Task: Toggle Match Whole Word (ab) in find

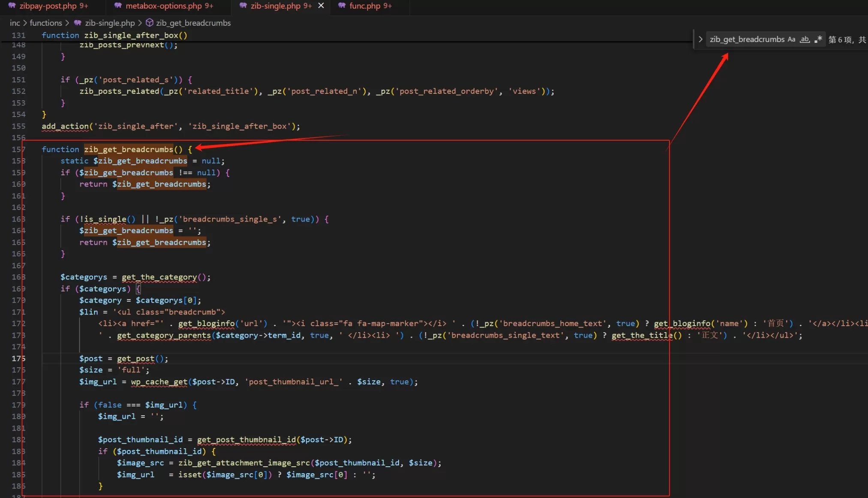Action: (805, 39)
